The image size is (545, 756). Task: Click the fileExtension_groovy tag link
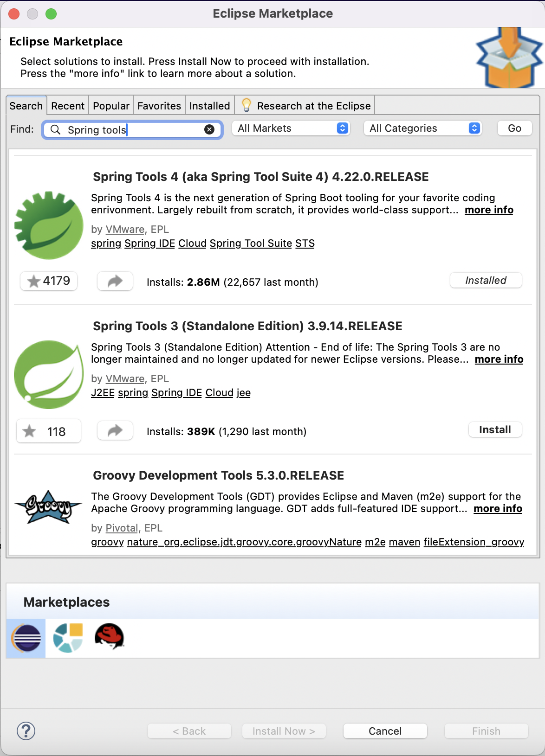point(474,542)
